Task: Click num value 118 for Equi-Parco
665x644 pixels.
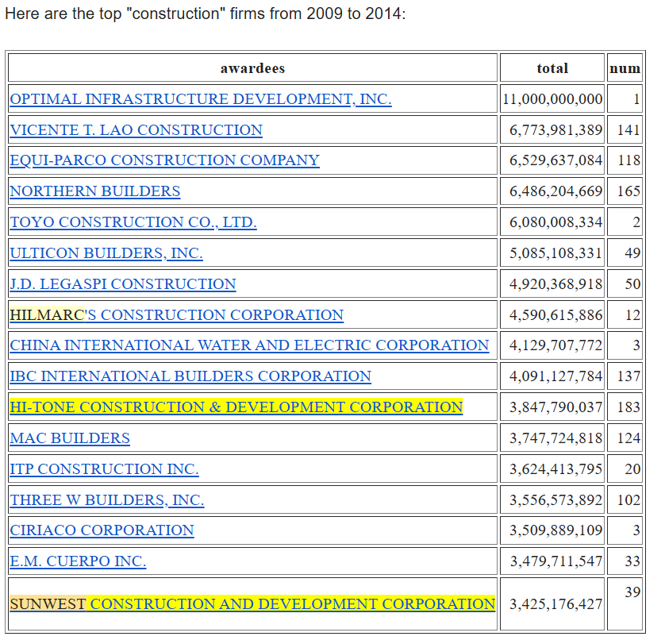Action: pyautogui.click(x=628, y=161)
